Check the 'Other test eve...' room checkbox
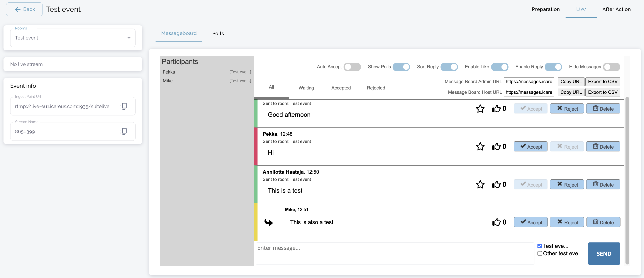Image resolution: width=644 pixels, height=278 pixels. [x=540, y=254]
